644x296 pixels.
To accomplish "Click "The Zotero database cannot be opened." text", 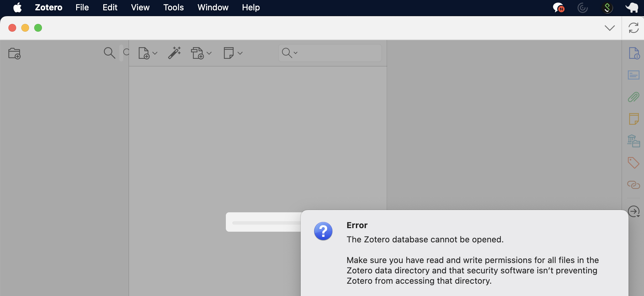I will point(425,239).
